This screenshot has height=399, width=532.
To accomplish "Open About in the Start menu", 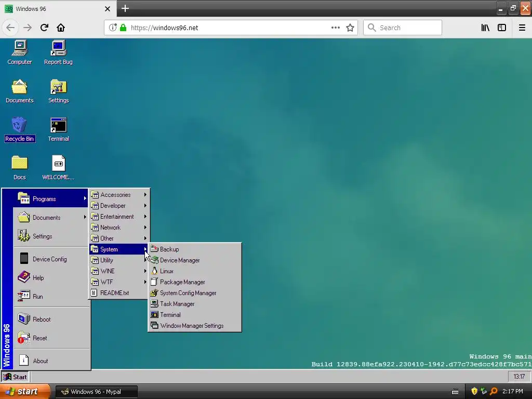I will coord(51,361).
